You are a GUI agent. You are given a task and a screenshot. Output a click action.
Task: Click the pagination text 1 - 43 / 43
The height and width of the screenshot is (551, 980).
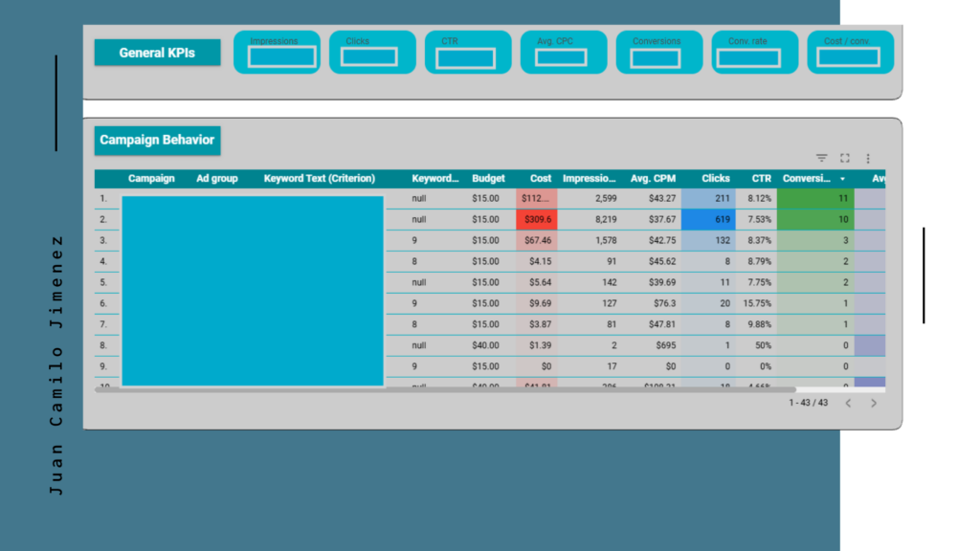pos(808,403)
